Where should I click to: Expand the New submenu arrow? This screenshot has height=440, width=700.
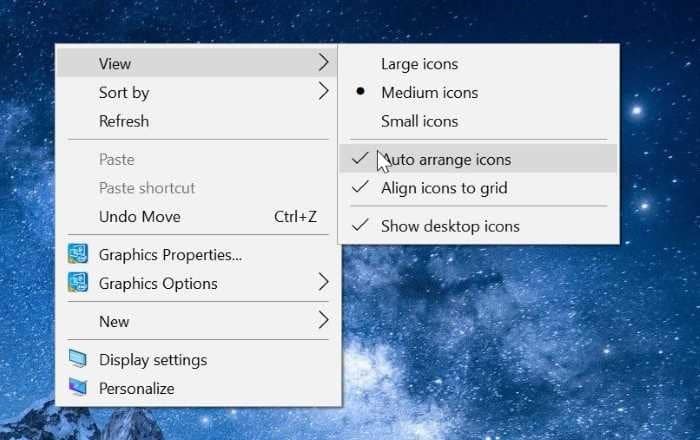322,321
